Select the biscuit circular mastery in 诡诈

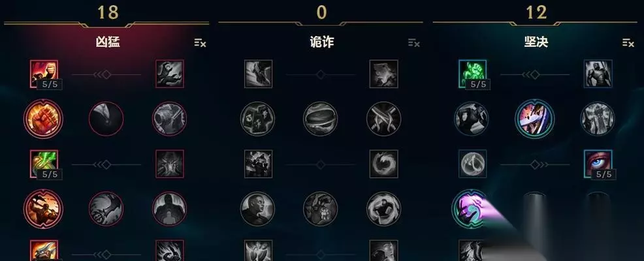click(x=320, y=119)
